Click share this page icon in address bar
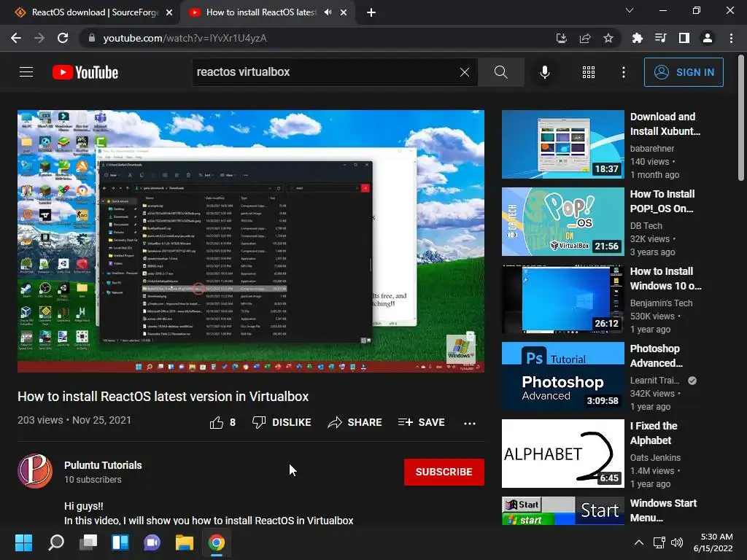 [585, 38]
